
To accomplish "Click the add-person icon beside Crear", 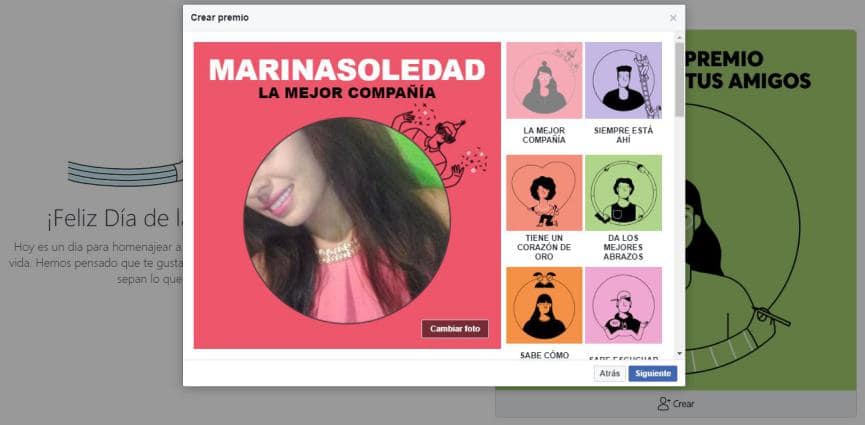I will pos(664,404).
